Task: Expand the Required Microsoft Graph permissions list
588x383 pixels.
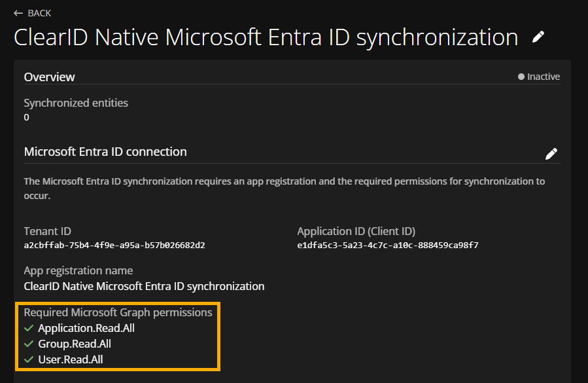Action: pyautogui.click(x=118, y=312)
